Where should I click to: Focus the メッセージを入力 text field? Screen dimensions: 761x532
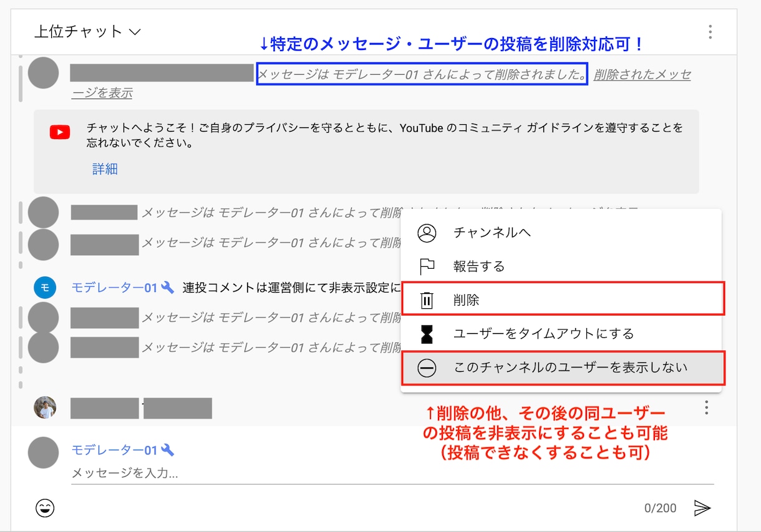[392, 473]
